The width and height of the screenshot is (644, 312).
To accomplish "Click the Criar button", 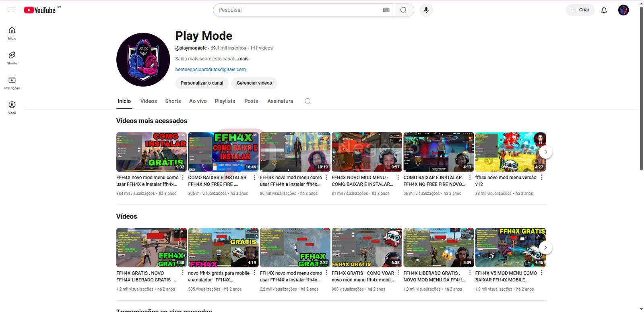I will pyautogui.click(x=580, y=10).
